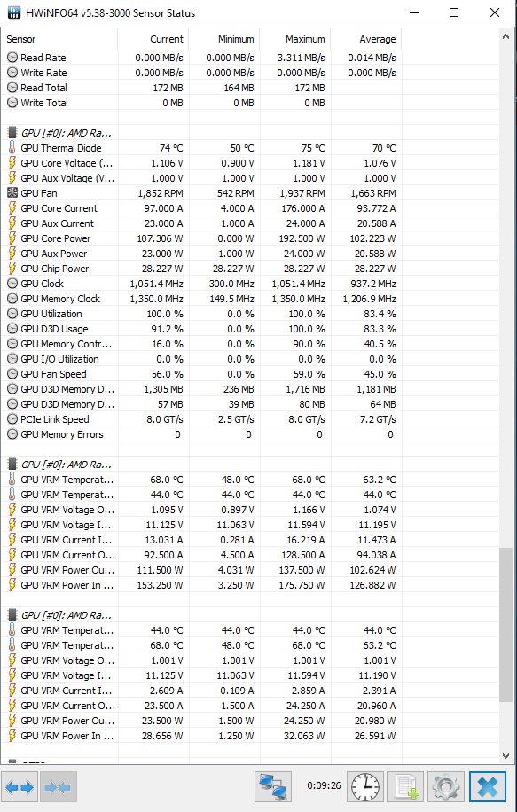Click the 1,305 MB current value
The image size is (517, 812).
(x=163, y=389)
